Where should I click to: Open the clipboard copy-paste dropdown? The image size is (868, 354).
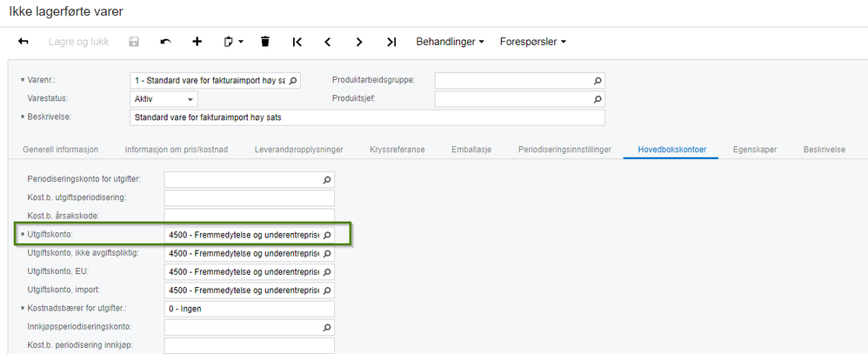(x=234, y=42)
